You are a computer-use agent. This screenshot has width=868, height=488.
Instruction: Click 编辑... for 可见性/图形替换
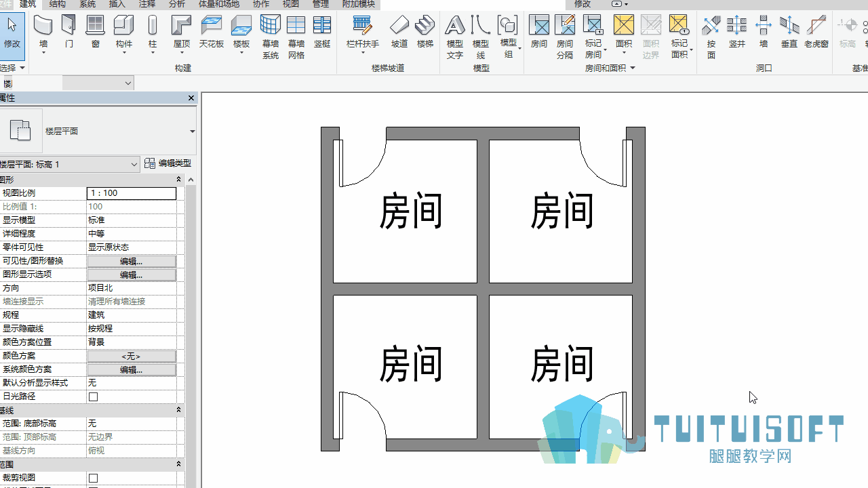coord(132,261)
